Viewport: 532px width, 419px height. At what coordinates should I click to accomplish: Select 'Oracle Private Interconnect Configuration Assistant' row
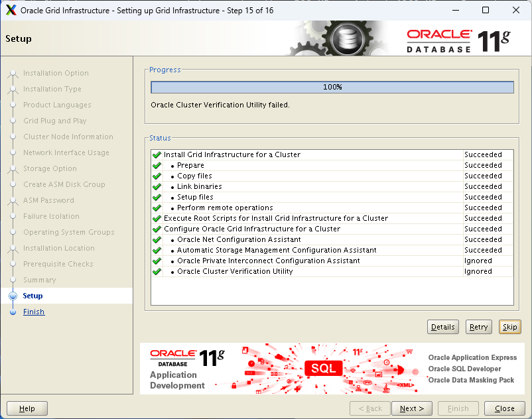tap(332, 261)
